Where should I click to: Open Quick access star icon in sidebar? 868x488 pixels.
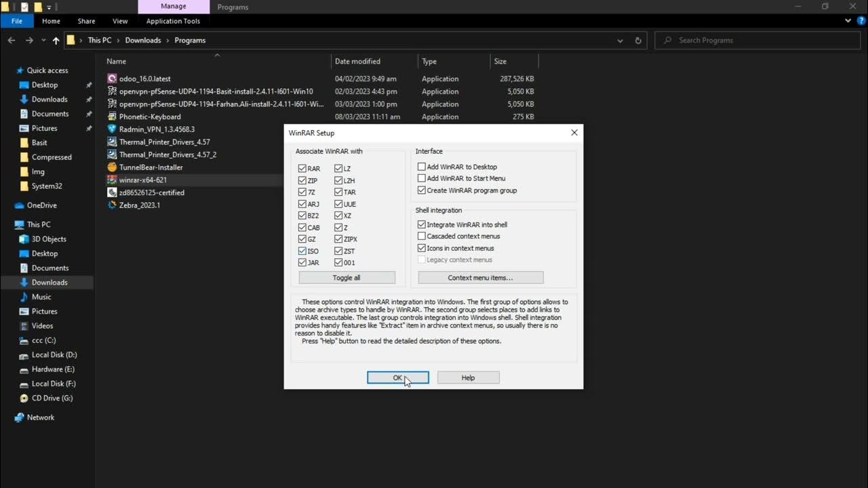pyautogui.click(x=20, y=70)
